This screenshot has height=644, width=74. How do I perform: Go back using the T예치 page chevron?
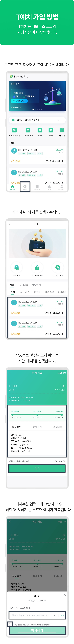pos(10,224)
